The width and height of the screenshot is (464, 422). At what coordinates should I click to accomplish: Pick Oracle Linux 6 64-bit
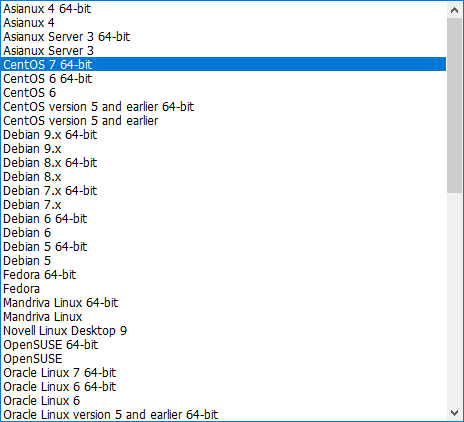(223, 387)
